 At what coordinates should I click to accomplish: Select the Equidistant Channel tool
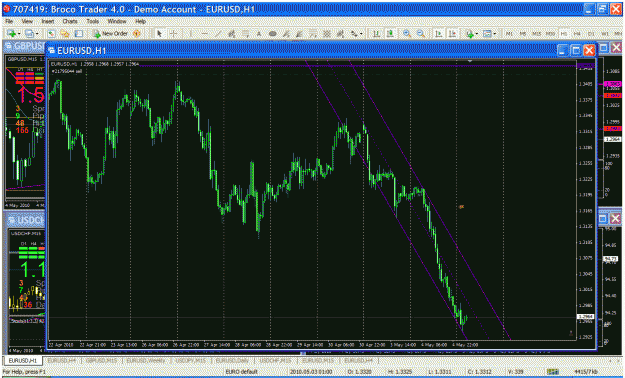232,34
